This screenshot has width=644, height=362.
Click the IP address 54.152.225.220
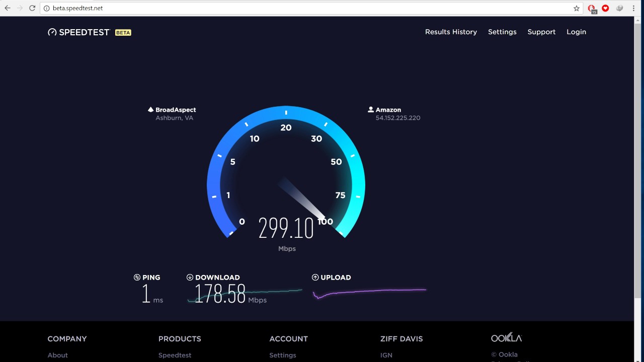click(397, 118)
